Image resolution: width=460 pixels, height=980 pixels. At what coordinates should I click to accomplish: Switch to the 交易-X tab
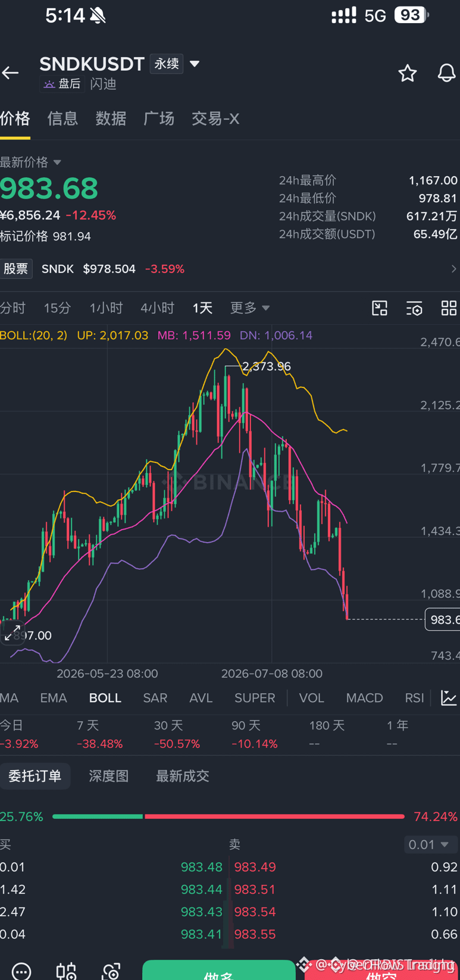tap(215, 118)
